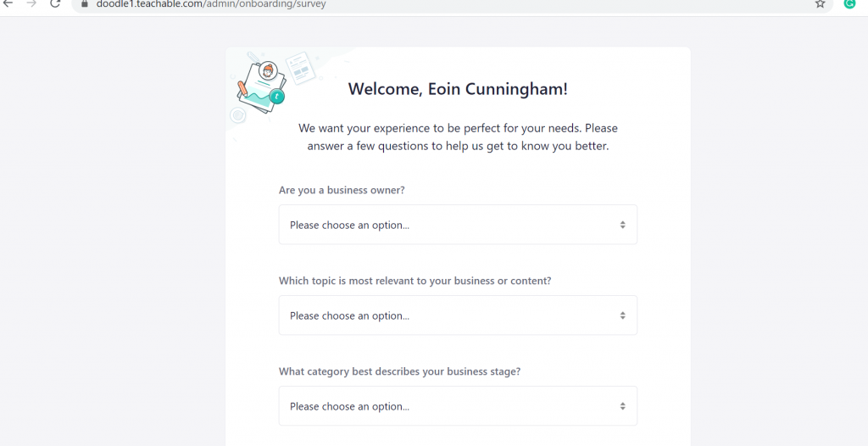Click the teal Teachable badge in illustration
The height and width of the screenshot is (446, 868).
pyautogui.click(x=277, y=97)
